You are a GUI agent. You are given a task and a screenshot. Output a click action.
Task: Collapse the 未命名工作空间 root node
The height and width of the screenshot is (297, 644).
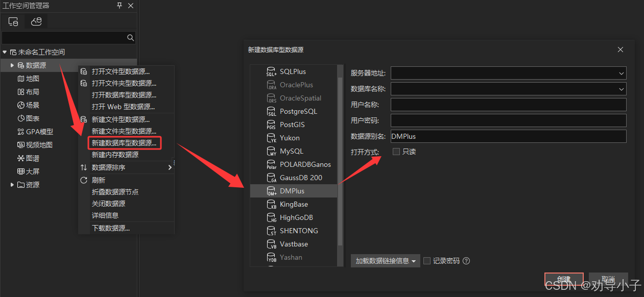coord(5,52)
